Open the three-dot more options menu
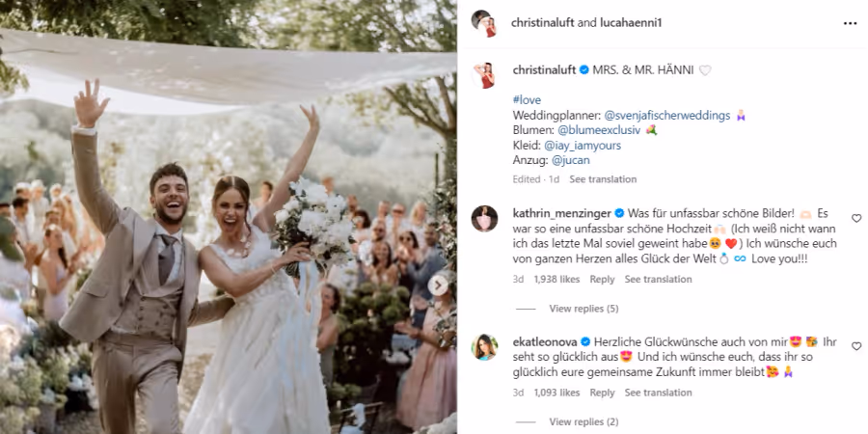The image size is (868, 434). 850,23
